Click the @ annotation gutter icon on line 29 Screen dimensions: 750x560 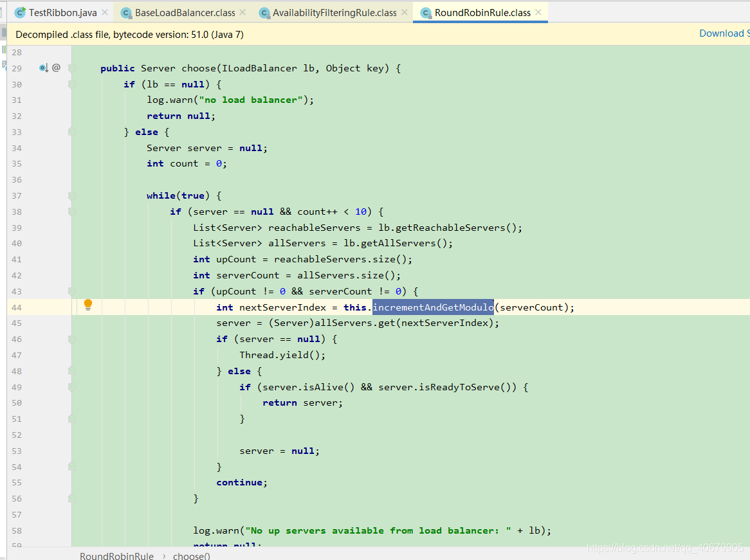click(x=56, y=68)
